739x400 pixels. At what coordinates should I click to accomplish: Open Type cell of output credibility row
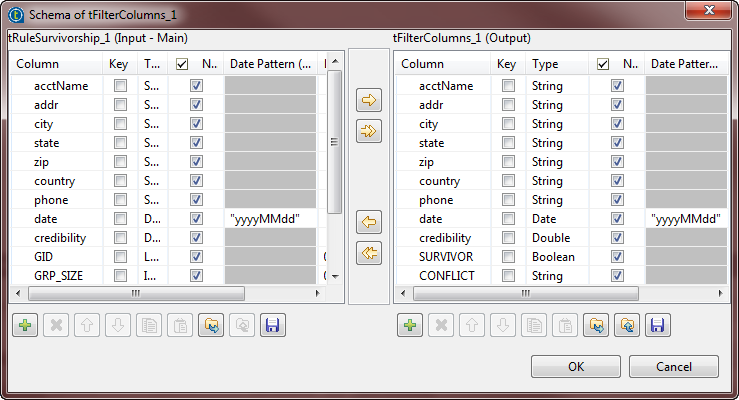click(x=557, y=238)
